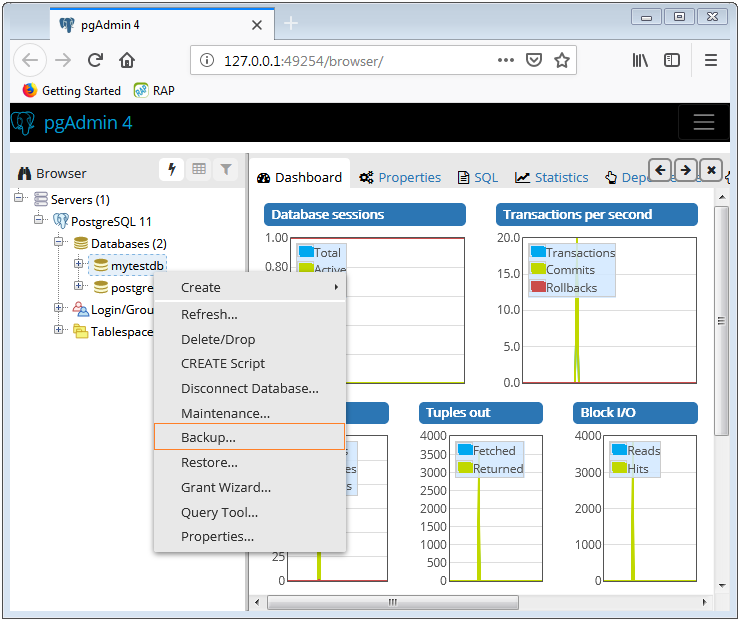738x620 pixels.
Task: Click the browser Back arrow button
Action: (x=30, y=60)
